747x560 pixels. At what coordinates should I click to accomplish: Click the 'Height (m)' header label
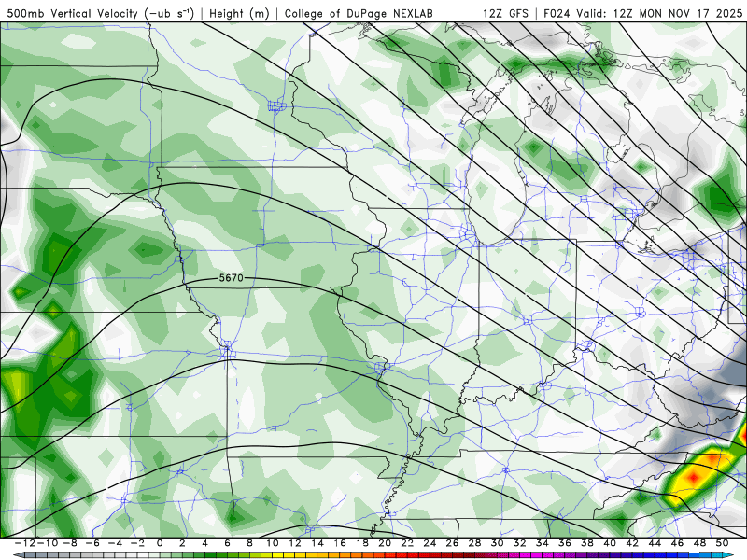(240, 13)
